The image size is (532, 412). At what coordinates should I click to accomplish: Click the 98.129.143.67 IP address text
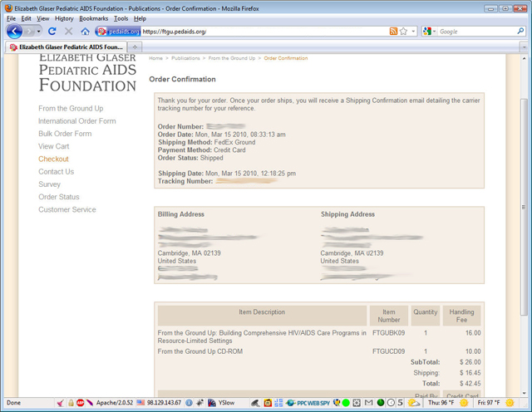(x=165, y=403)
